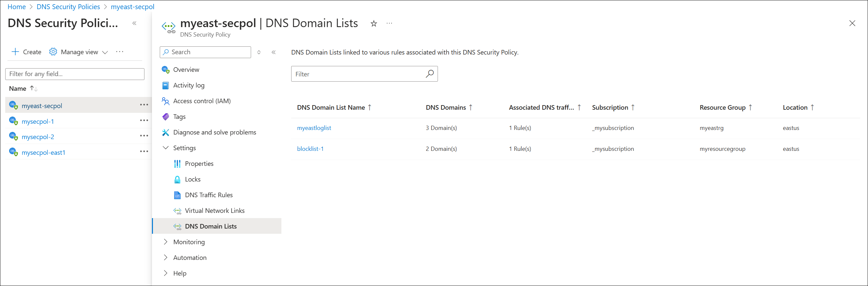
Task: Select Virtual Network Links in the menu
Action: pyautogui.click(x=215, y=211)
